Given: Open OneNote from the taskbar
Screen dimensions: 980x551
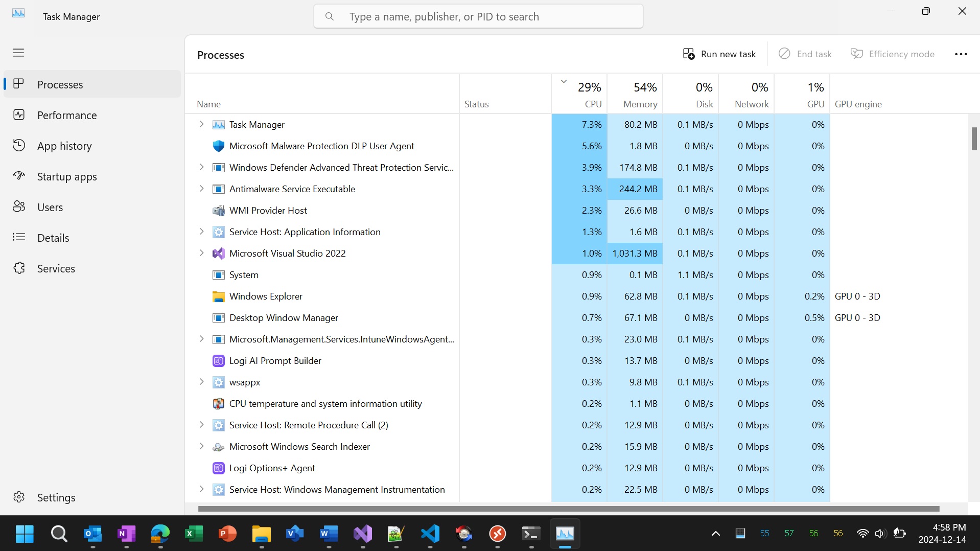Looking at the screenshot, I should 126,534.
